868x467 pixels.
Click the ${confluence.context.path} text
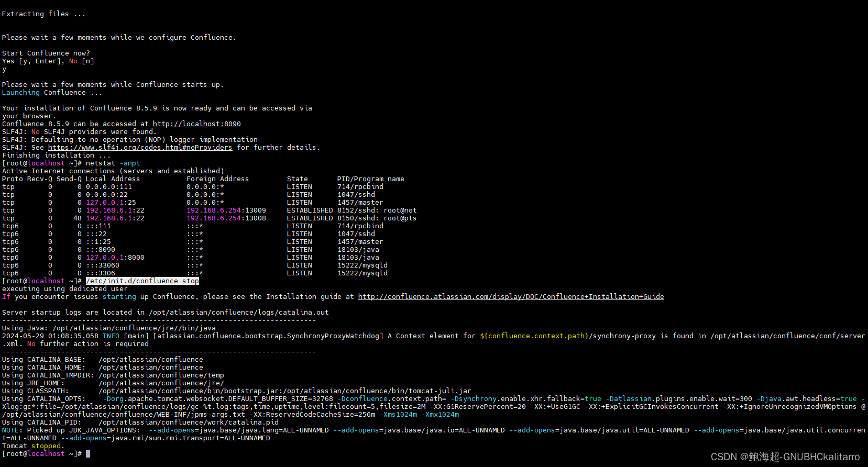click(x=534, y=336)
